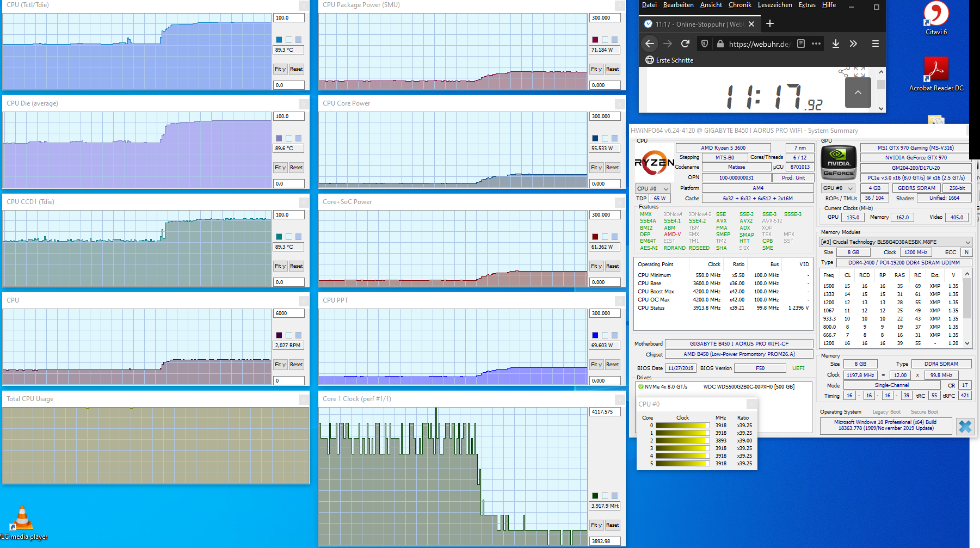Open the Firefox hamburger menu
The image size is (980, 548).
click(x=876, y=44)
